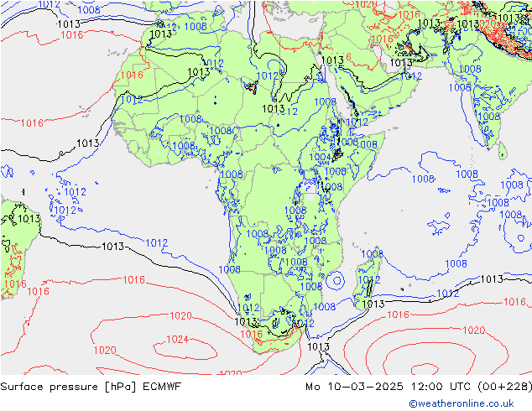Click the blue "1012" label on Madagascar

pyautogui.click(x=369, y=280)
